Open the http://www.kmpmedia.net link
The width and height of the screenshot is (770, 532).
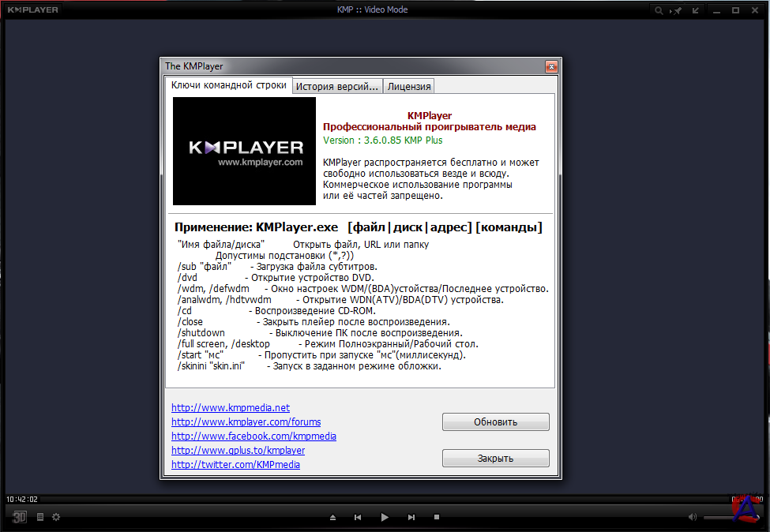(x=231, y=408)
